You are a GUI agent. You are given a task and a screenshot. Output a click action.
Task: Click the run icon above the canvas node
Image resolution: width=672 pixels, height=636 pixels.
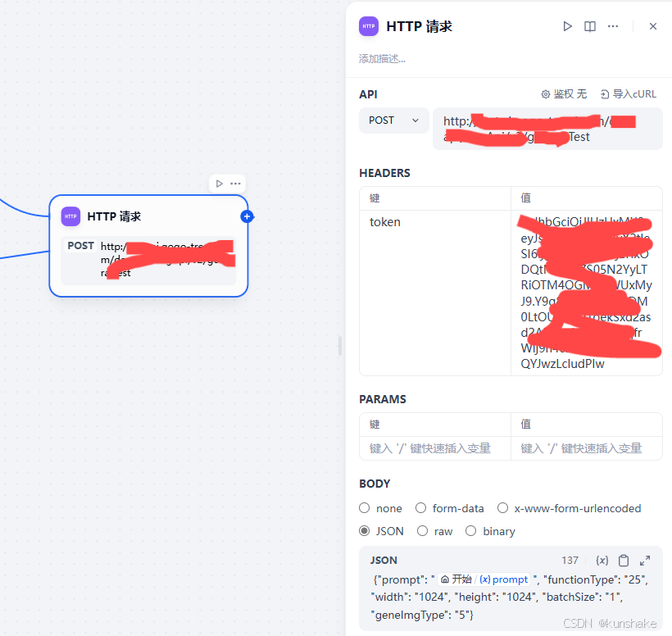(219, 184)
